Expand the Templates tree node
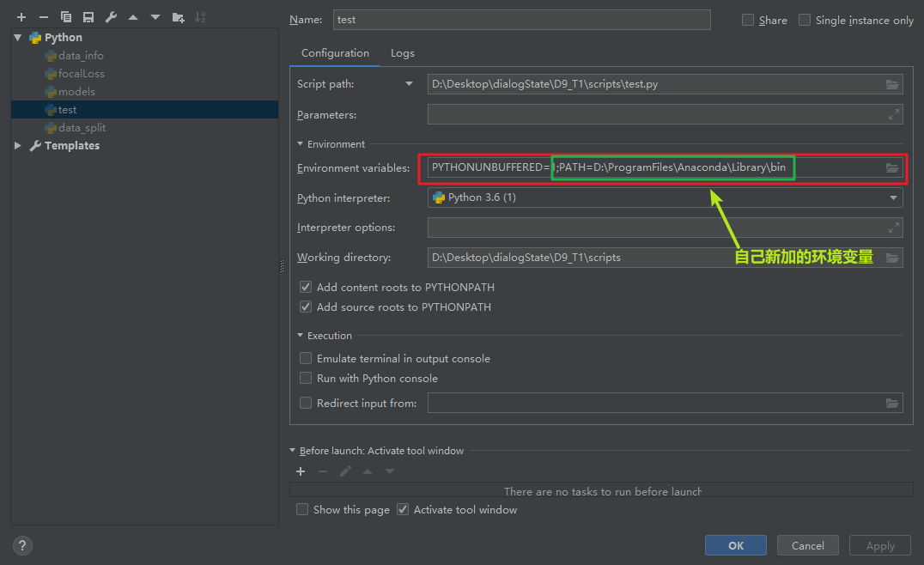This screenshot has height=565, width=924. coord(18,145)
